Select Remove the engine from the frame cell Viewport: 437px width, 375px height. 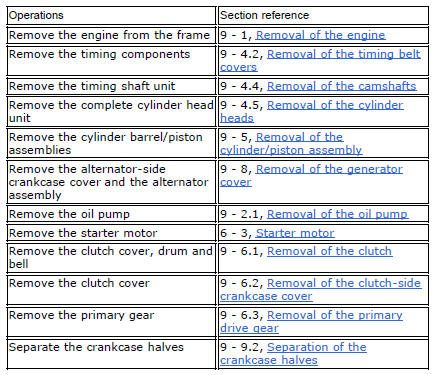click(x=111, y=35)
